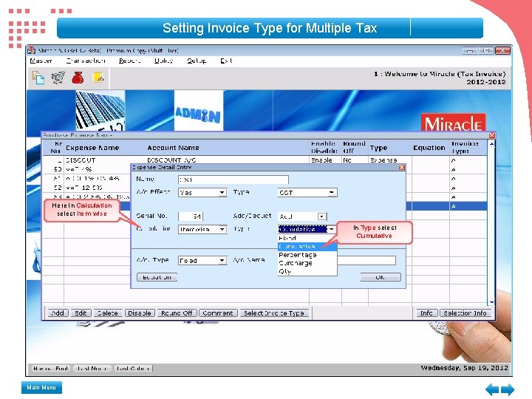Open the Master menu
Viewport: 532px width, 399px height.
click(41, 61)
